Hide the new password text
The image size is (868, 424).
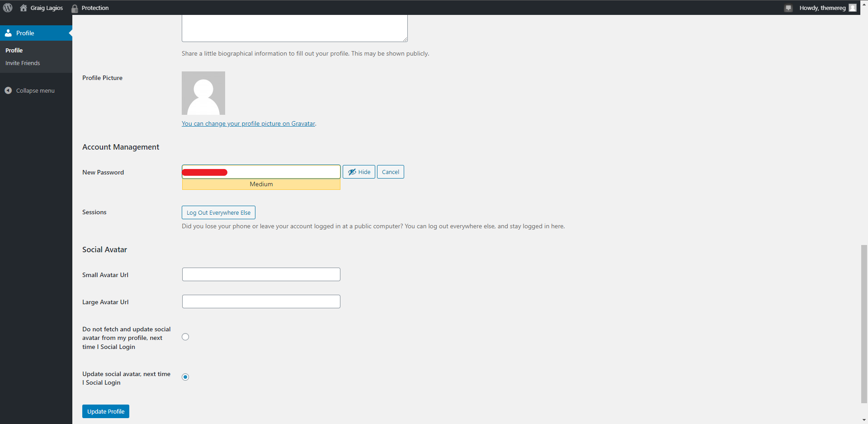click(359, 172)
